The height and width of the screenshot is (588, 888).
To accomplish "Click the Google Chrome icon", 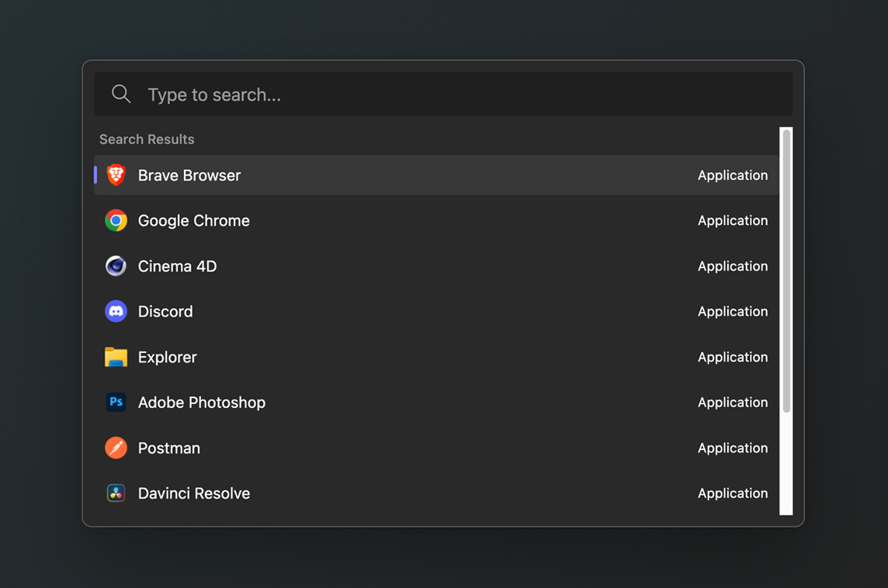I will [x=116, y=221].
